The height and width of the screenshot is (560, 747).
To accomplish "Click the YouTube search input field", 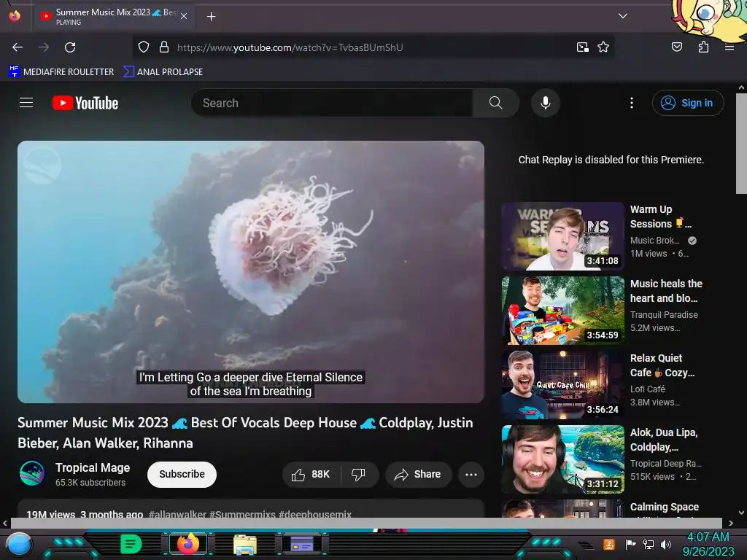I will [332, 103].
